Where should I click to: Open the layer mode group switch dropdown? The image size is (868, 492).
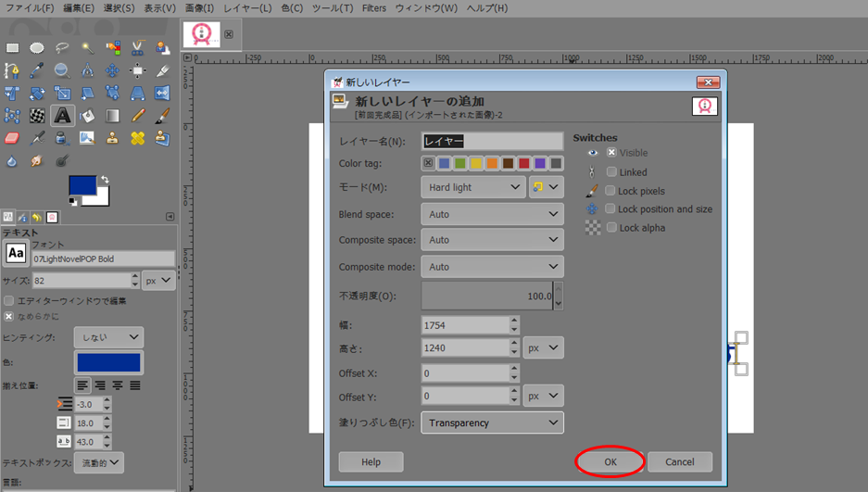547,187
